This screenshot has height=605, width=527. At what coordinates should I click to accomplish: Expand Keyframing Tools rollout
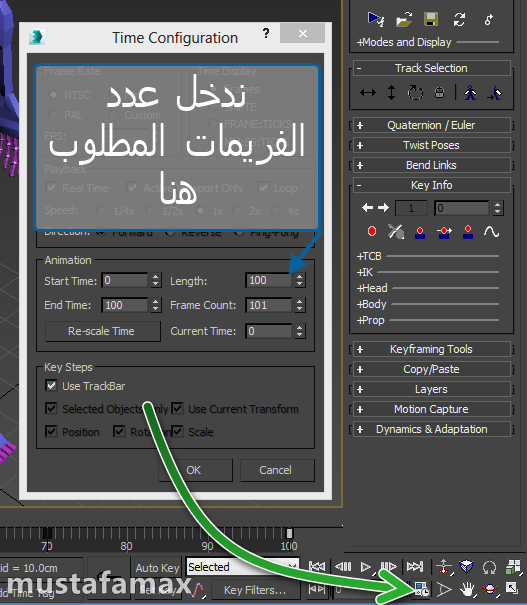[431, 349]
